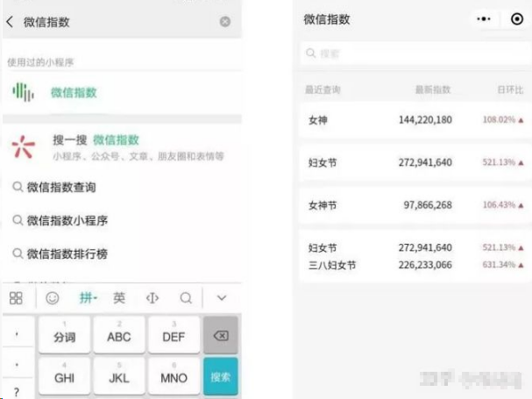Switch to 拼 pinyin input mode

pos(88,298)
